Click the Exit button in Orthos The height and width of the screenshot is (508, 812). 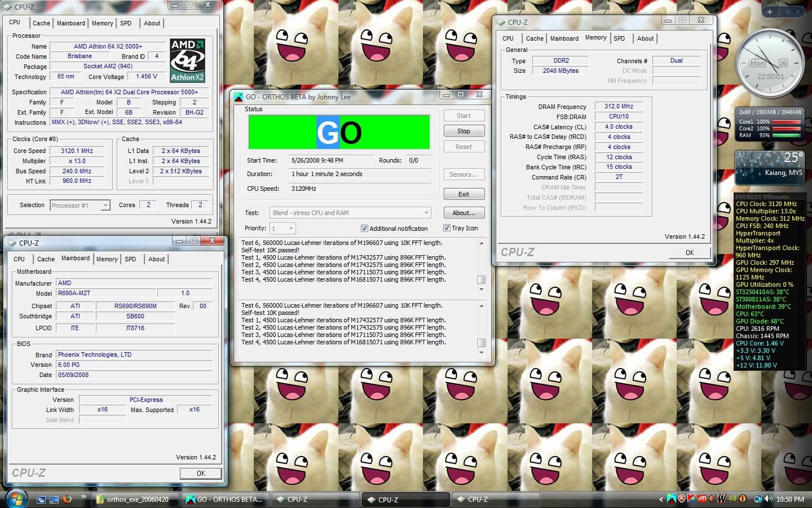click(464, 194)
